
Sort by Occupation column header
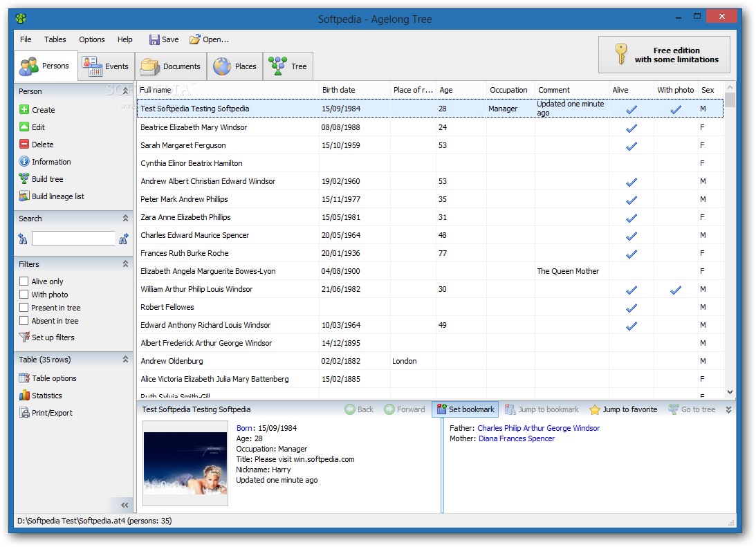tap(510, 90)
